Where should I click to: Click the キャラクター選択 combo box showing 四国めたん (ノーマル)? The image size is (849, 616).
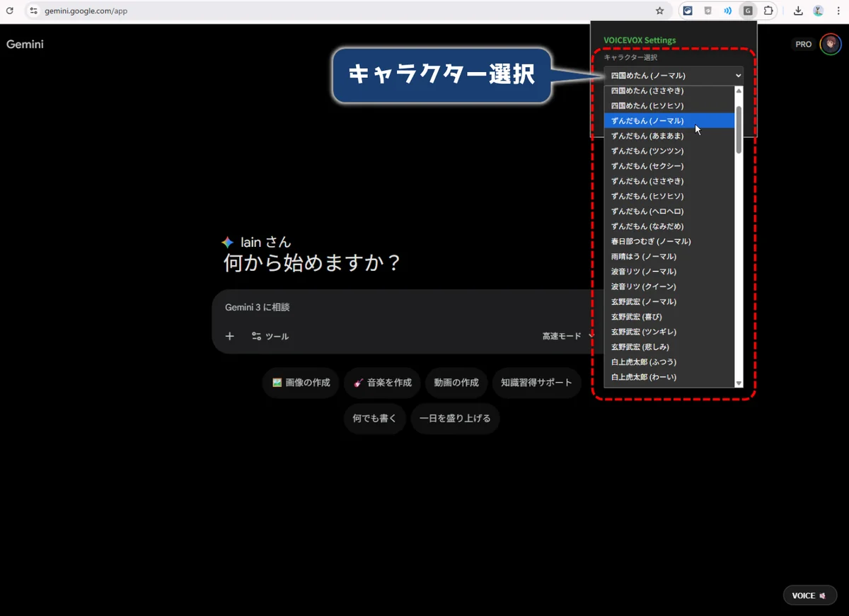coord(673,76)
